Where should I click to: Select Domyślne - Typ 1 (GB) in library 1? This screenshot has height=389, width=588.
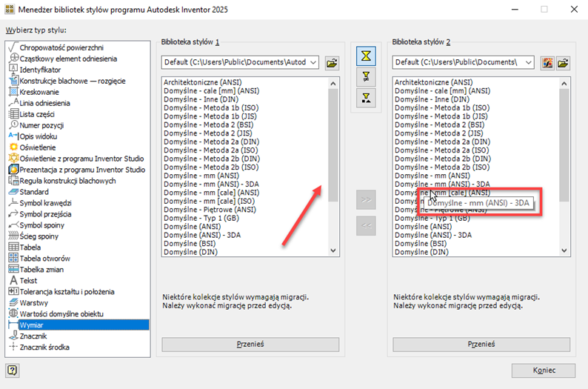pos(201,219)
